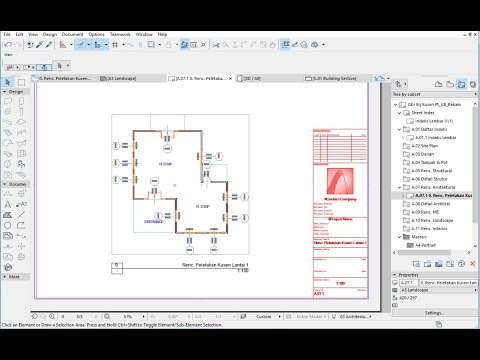Open Publisher Sets in Navigator

tap(473, 84)
